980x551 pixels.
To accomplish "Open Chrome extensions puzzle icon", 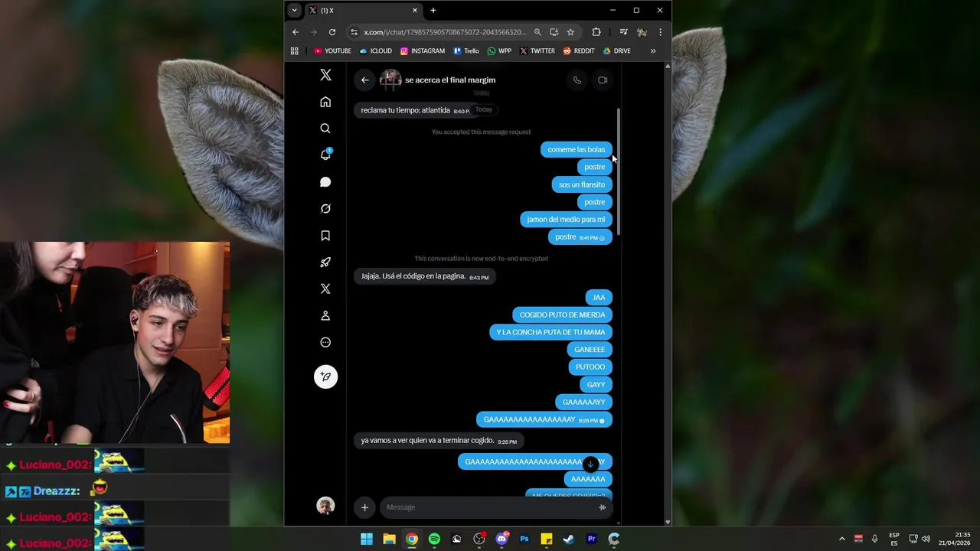I will click(596, 32).
